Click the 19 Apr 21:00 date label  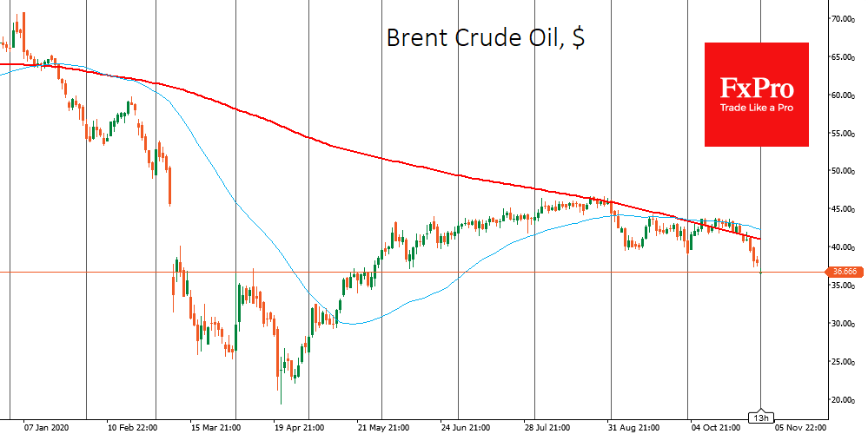[x=298, y=428]
